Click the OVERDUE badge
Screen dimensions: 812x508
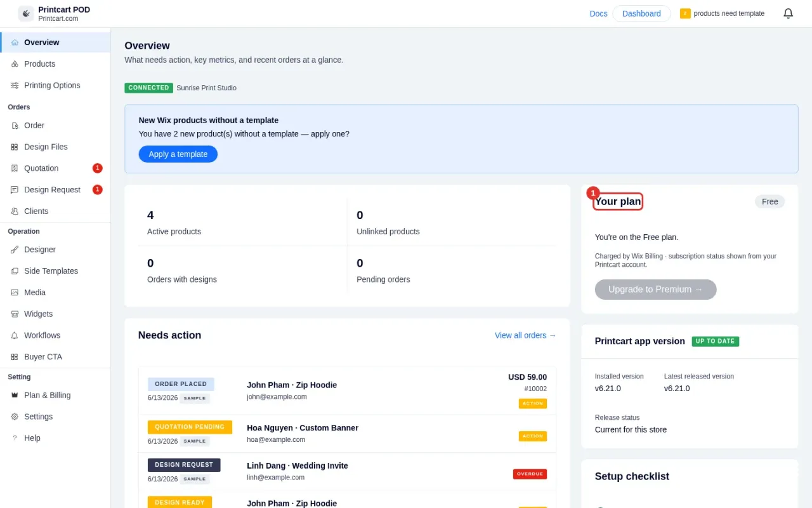click(x=530, y=474)
